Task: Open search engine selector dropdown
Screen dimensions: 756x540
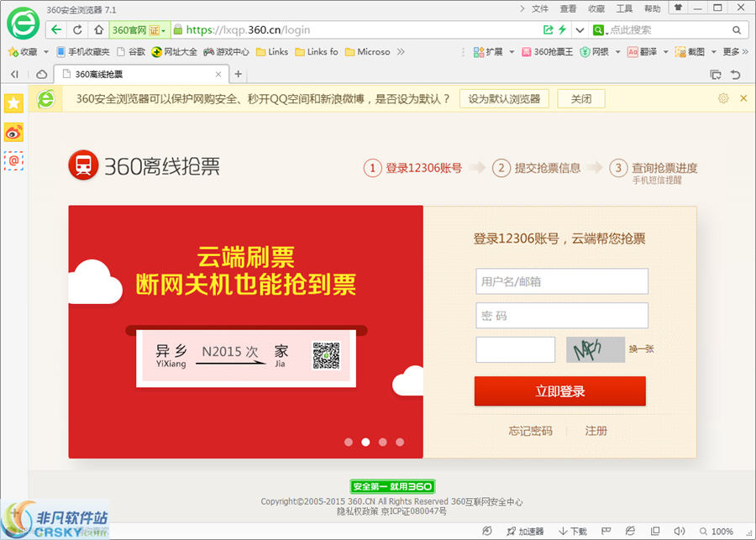Action: (x=599, y=30)
